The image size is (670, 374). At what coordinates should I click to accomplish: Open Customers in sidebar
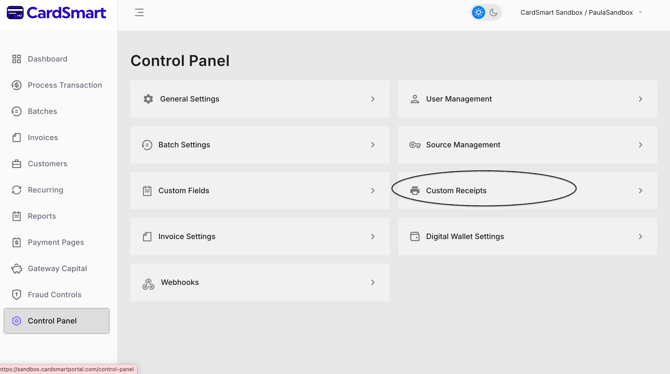point(47,164)
